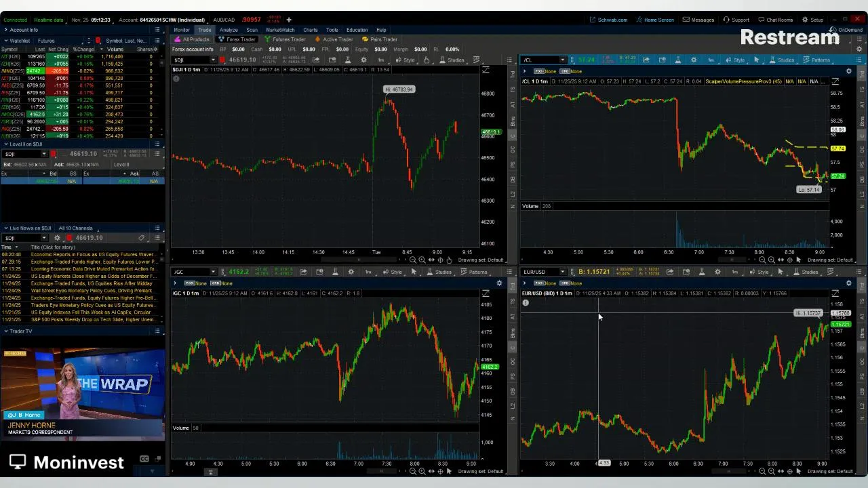
Task: Open Patterns in the /GC chart
Action: tap(474, 272)
